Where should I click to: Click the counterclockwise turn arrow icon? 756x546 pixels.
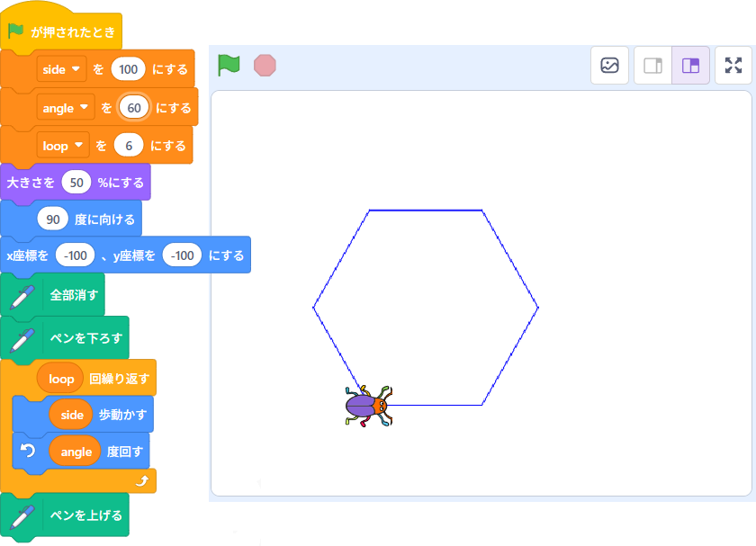tap(28, 451)
